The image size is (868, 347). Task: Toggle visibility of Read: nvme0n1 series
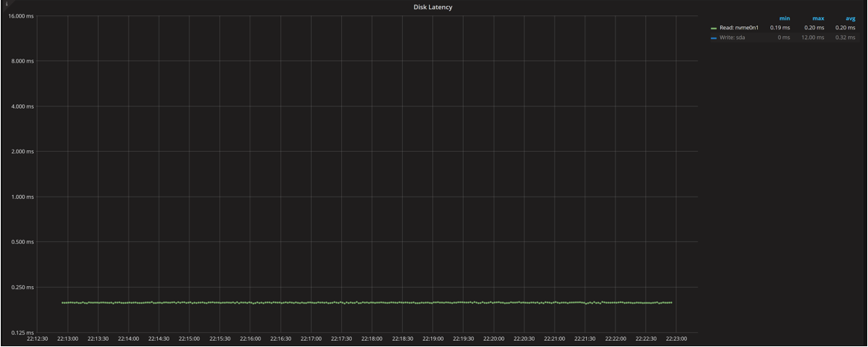(x=739, y=28)
